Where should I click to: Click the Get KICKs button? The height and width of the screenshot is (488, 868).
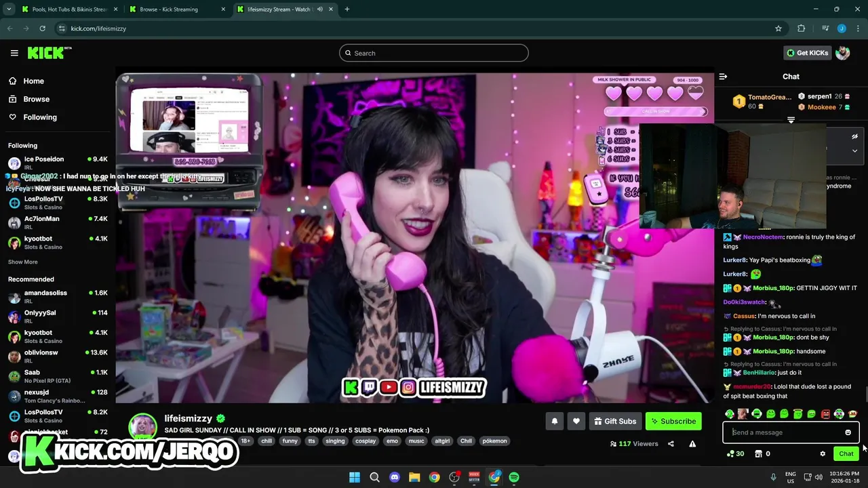pos(807,53)
